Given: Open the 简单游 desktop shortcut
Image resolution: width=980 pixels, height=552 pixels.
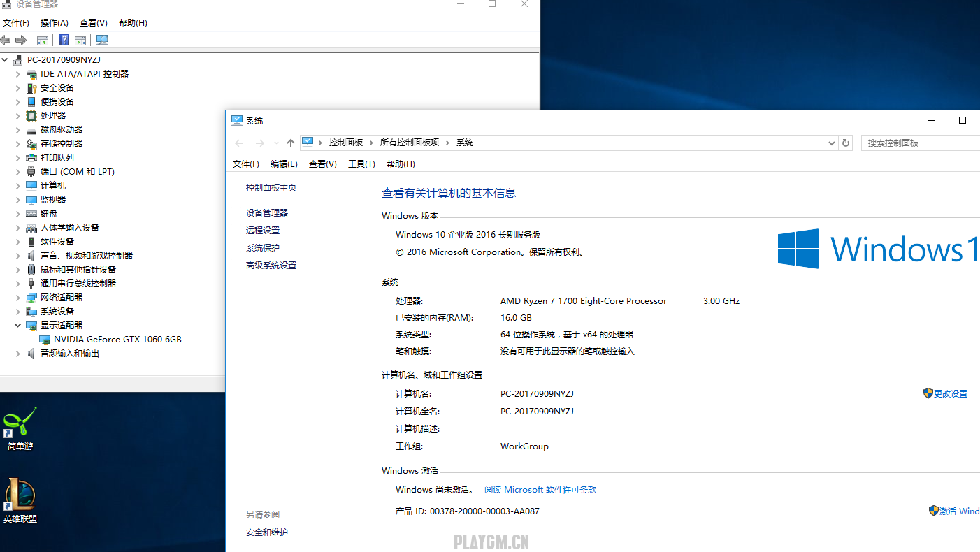Looking at the screenshot, I should pos(20,429).
